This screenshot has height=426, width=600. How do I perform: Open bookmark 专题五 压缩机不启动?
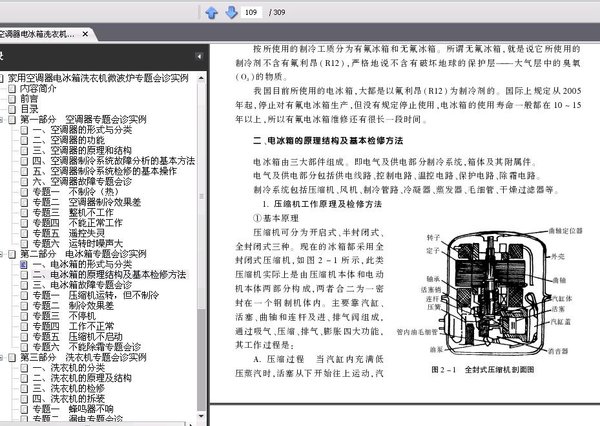tap(77, 336)
